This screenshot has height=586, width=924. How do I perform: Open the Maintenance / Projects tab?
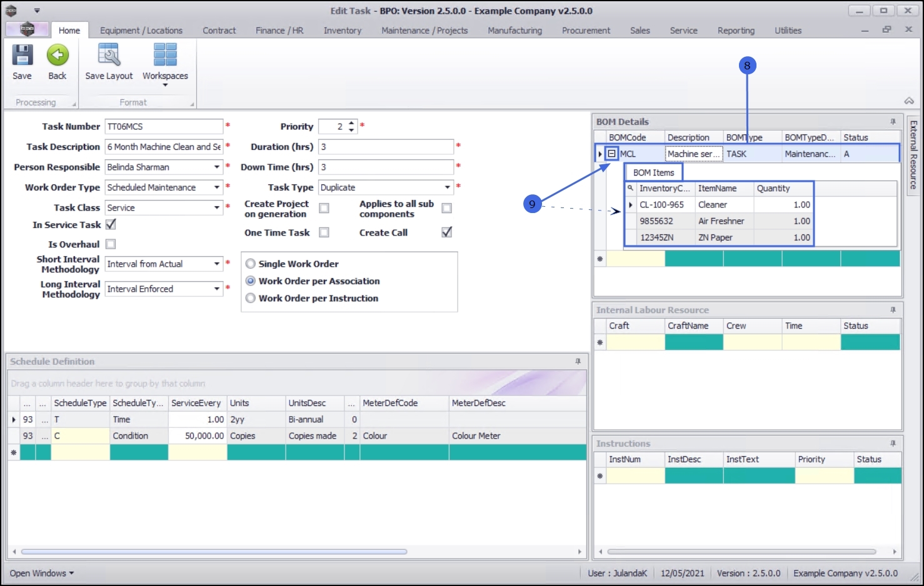click(424, 30)
